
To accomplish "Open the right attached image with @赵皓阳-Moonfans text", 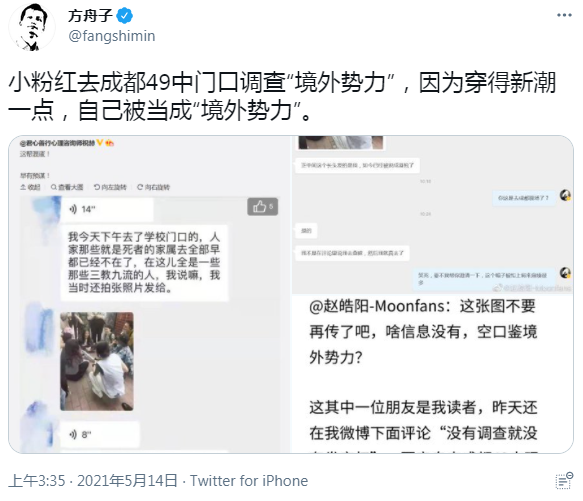I will click(432, 294).
